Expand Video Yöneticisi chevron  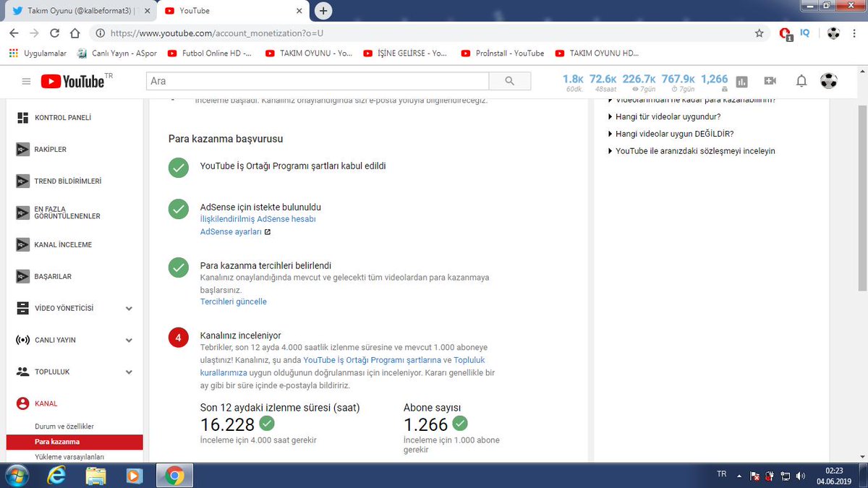129,309
